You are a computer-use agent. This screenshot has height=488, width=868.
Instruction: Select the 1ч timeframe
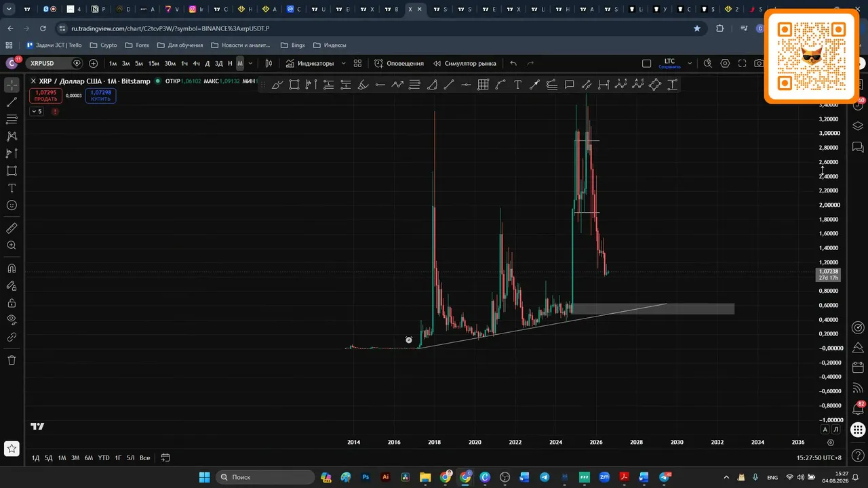point(184,63)
